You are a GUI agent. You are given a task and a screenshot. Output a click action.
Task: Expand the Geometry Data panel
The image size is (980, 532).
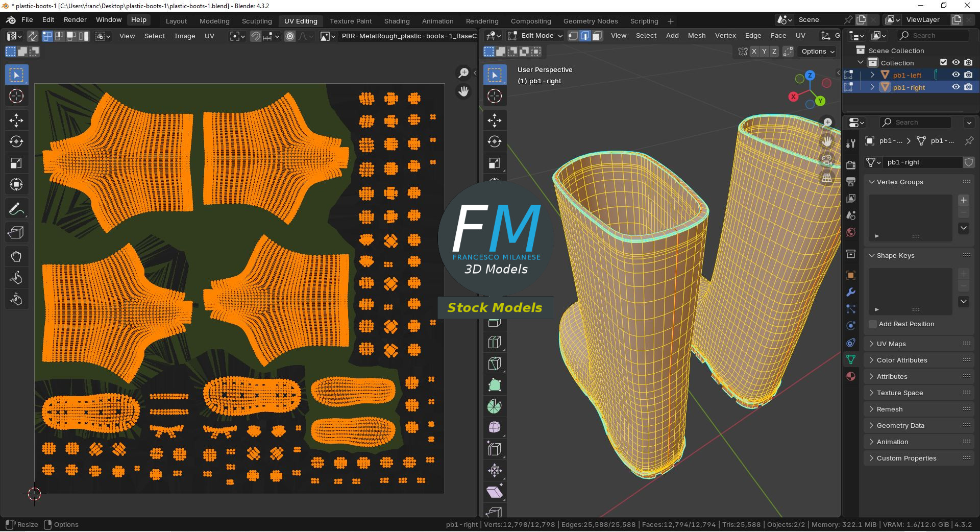[900, 425]
